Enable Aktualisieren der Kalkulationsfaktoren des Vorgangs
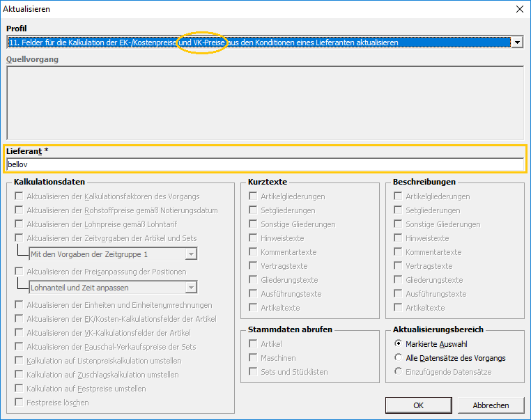 pyautogui.click(x=19, y=196)
